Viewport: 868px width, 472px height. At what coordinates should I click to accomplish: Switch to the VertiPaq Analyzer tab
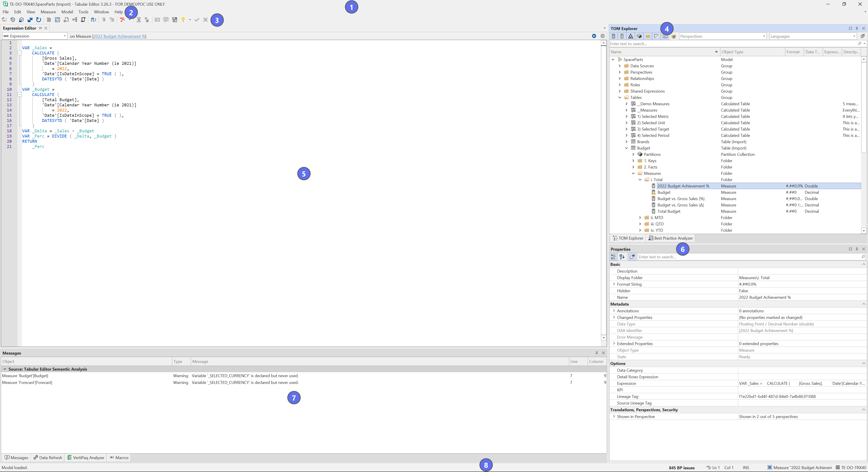click(86, 458)
